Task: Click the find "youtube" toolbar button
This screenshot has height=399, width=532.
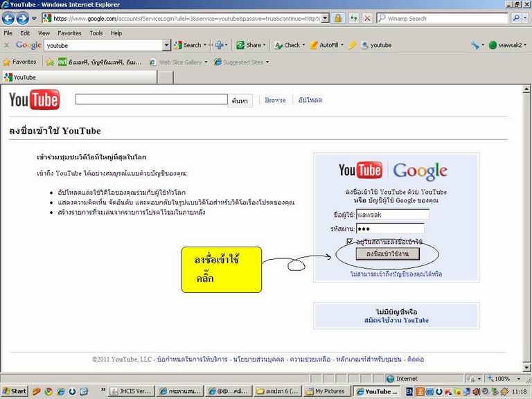Action: (x=376, y=45)
